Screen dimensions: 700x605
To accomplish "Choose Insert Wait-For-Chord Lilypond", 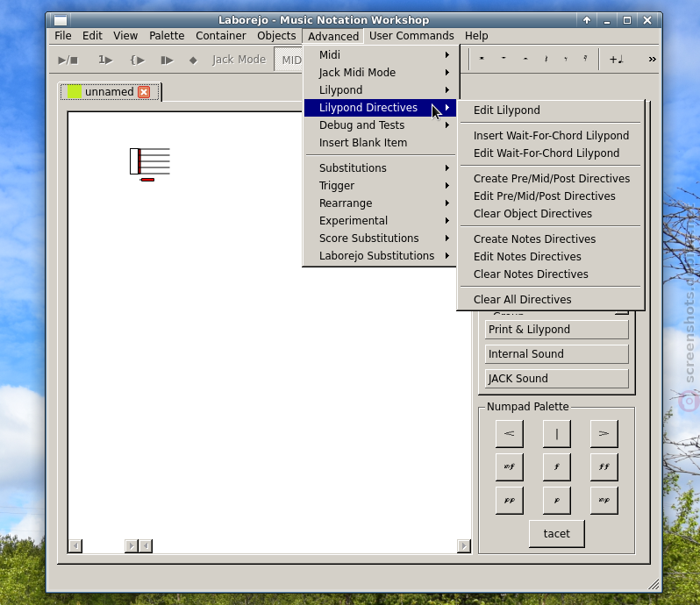I will click(551, 136).
